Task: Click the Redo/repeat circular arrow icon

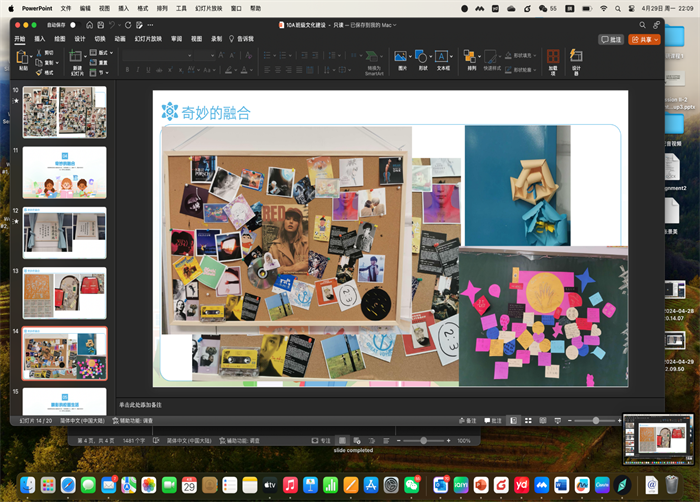Action: tap(128, 25)
